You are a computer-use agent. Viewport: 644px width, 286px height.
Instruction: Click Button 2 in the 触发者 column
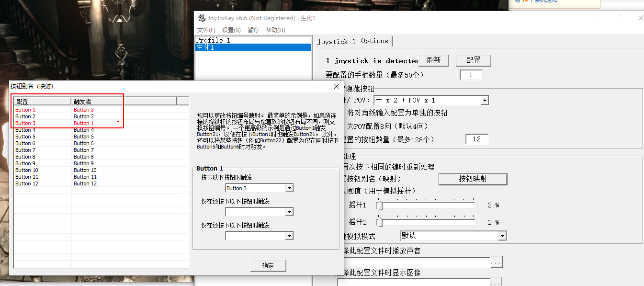[x=84, y=116]
